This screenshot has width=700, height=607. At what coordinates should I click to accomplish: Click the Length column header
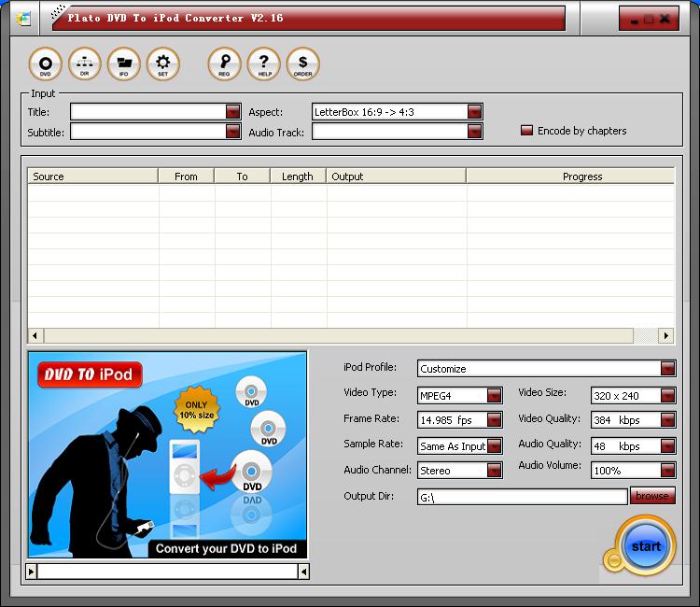(298, 176)
